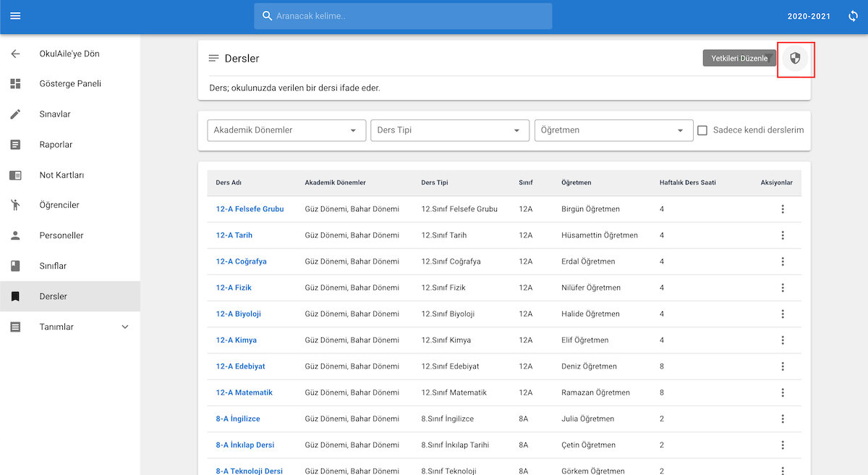
Task: Click the Aranacak kelime search field
Action: tap(403, 16)
